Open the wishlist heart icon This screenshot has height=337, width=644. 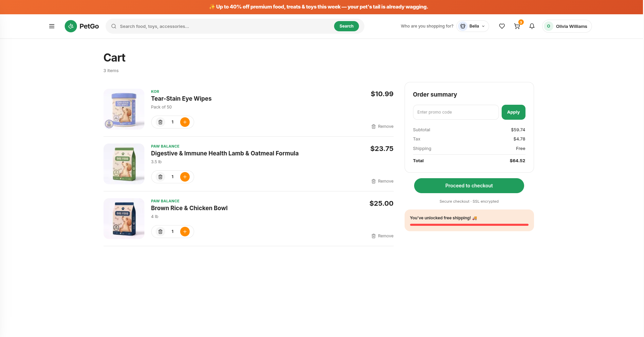(502, 26)
